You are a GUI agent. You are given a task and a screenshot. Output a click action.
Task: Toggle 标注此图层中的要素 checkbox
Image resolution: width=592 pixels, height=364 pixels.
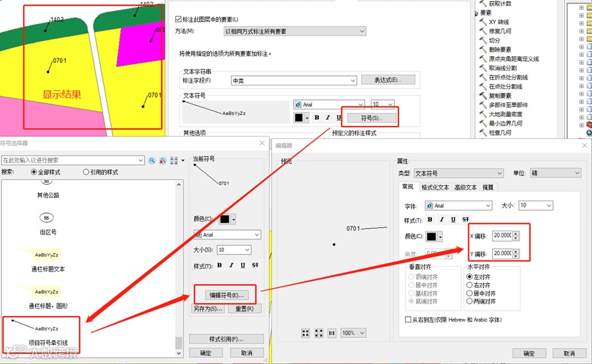coord(178,19)
